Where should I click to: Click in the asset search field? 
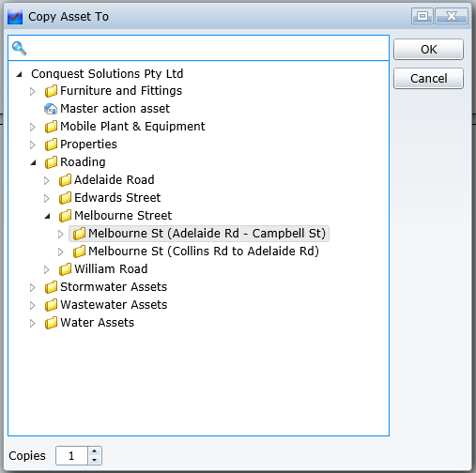coord(208,48)
